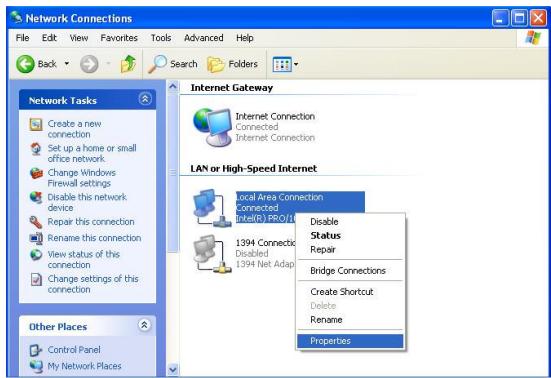
Task: Select the Local Area Connection network icon
Action: click(x=212, y=208)
